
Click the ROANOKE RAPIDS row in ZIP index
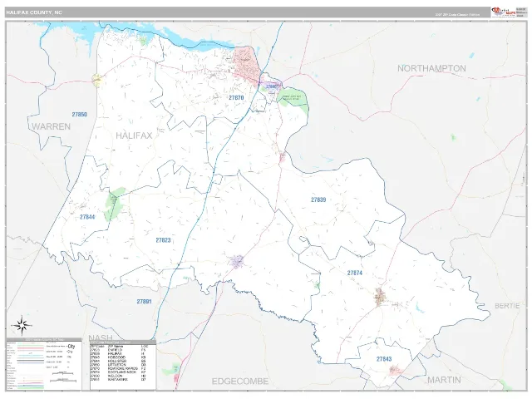120,368
